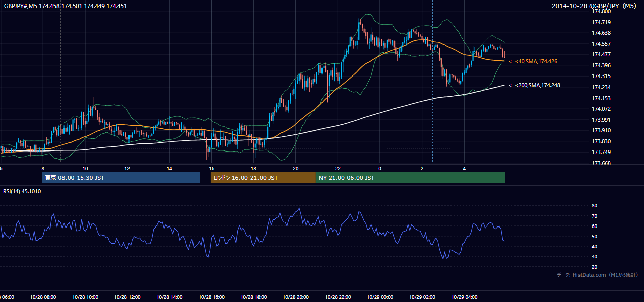Click price axis label 173.991
This screenshot has width=644, height=302.
[x=601, y=120]
